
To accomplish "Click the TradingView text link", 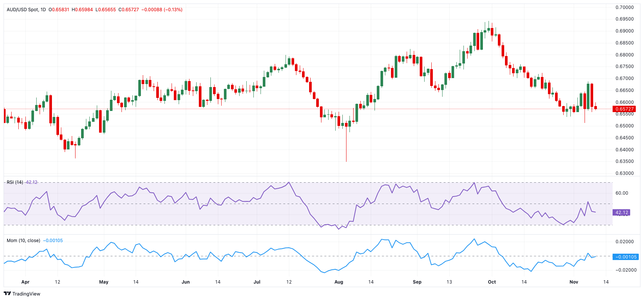I will [x=26, y=294].
